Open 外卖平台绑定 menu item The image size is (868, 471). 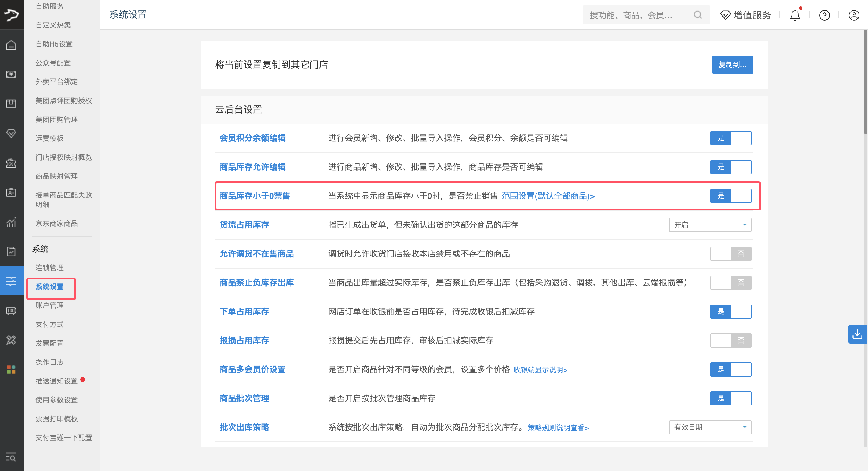[57, 81]
